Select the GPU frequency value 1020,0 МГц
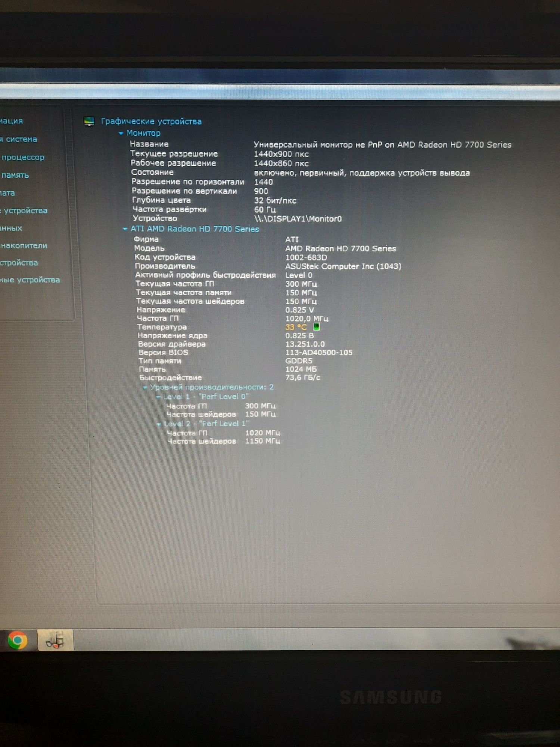560x747 pixels. pyautogui.click(x=307, y=319)
